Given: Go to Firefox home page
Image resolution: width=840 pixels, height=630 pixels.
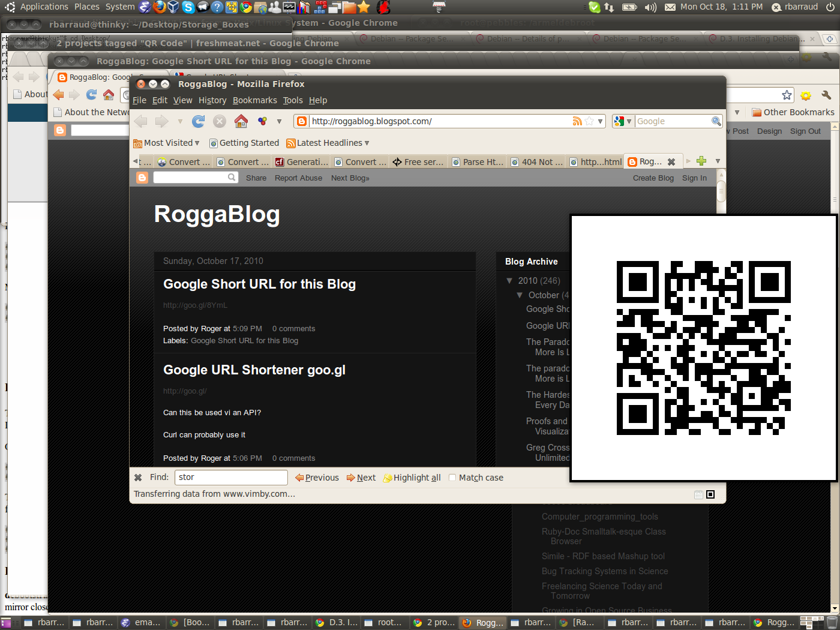Looking at the screenshot, I should [x=241, y=121].
